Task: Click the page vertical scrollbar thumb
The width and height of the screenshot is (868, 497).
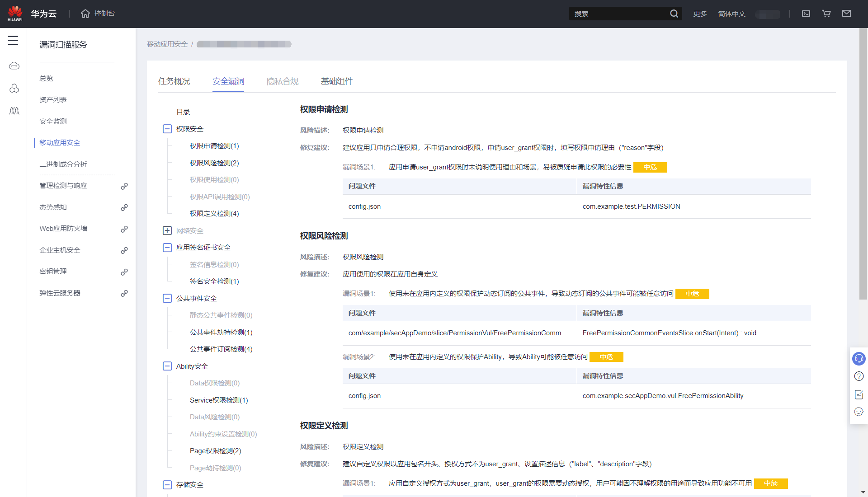Action: coord(863,163)
